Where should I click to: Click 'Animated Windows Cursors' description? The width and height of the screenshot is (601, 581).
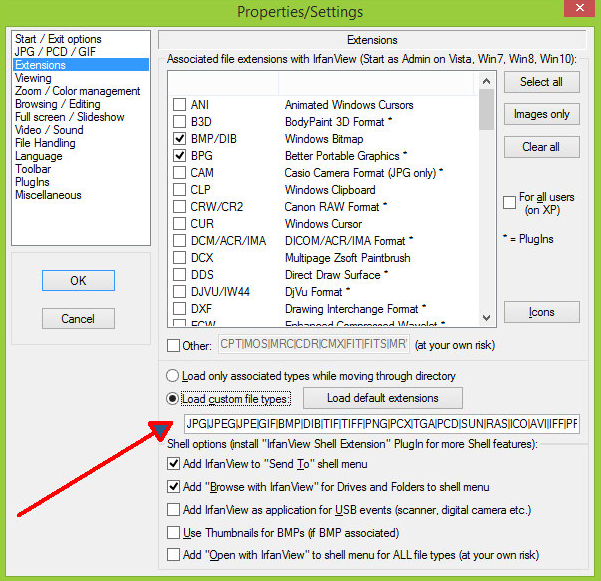(x=349, y=105)
